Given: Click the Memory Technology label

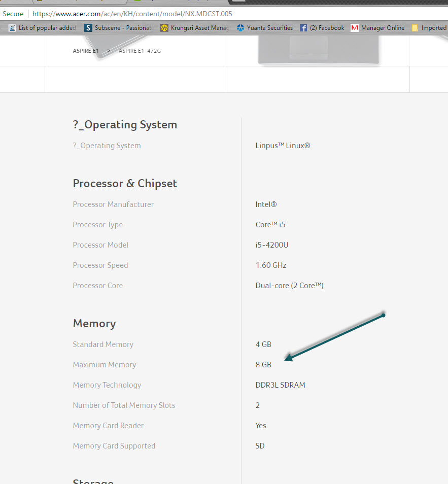Looking at the screenshot, I should pyautogui.click(x=107, y=385).
